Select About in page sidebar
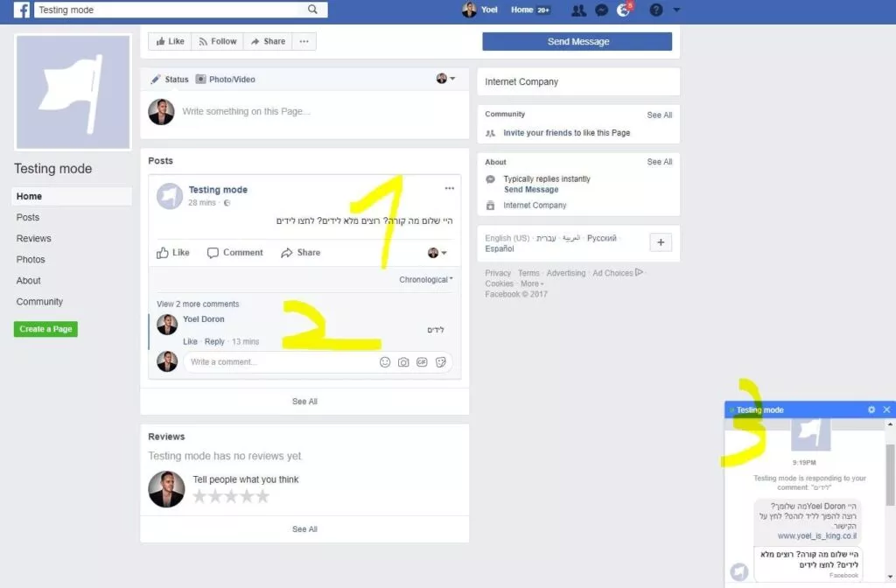This screenshot has height=588, width=896. (x=29, y=281)
